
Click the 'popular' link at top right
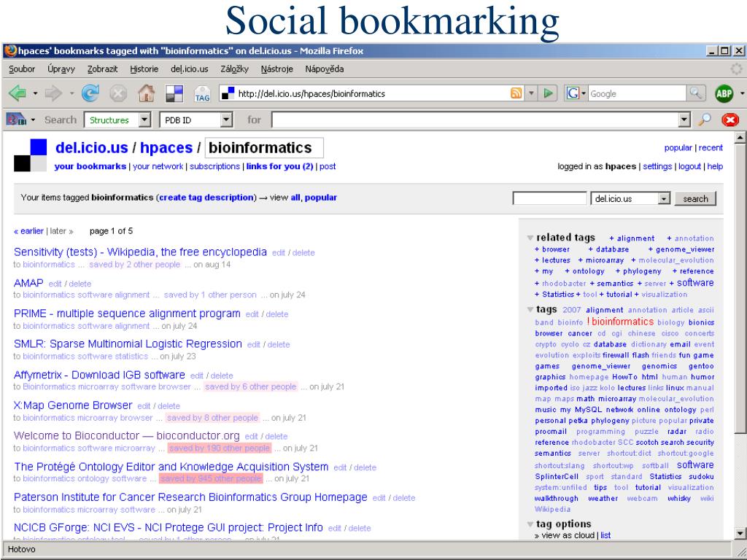(678, 147)
